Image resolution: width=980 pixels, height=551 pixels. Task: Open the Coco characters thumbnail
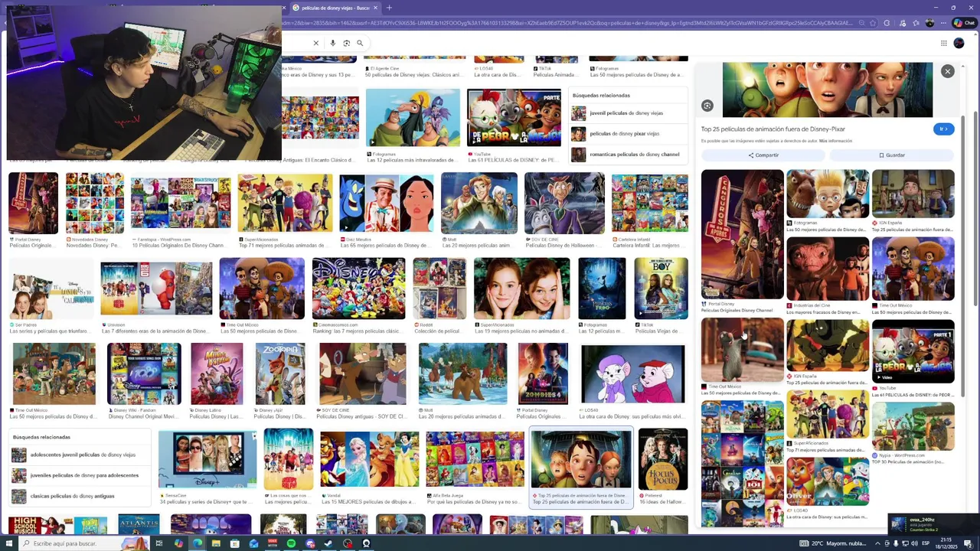coord(262,289)
